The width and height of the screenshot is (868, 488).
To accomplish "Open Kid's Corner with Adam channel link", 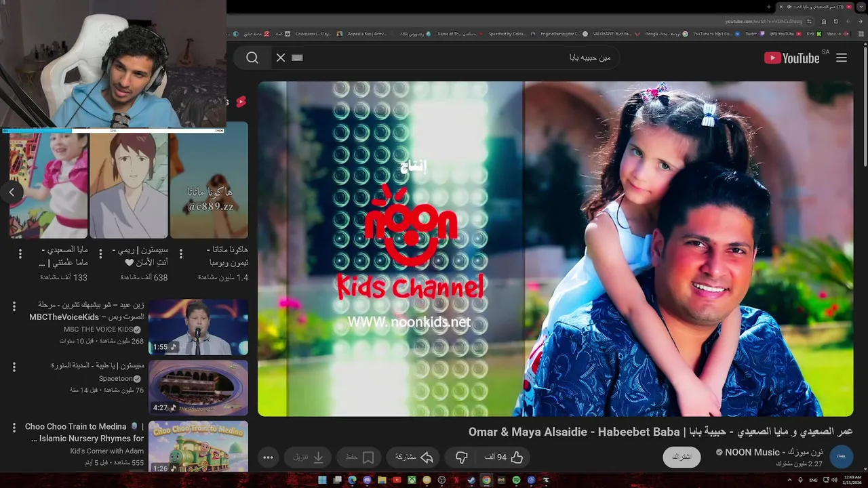I will 107,451.
